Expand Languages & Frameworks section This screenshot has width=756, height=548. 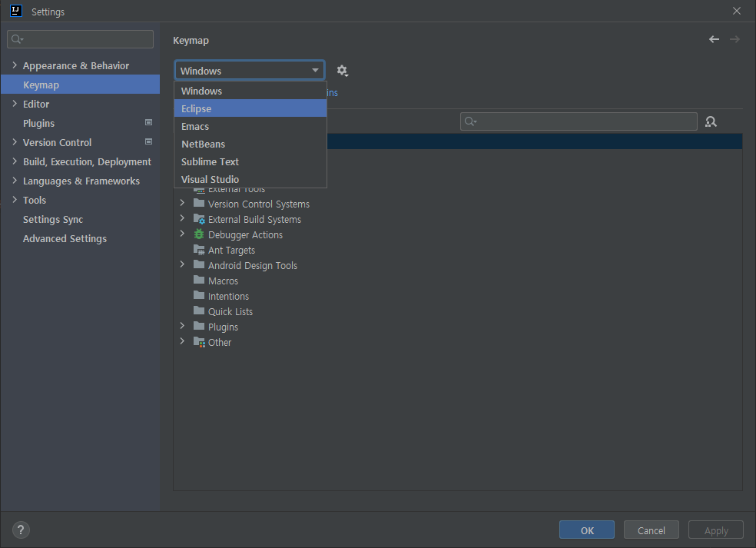[x=15, y=181]
